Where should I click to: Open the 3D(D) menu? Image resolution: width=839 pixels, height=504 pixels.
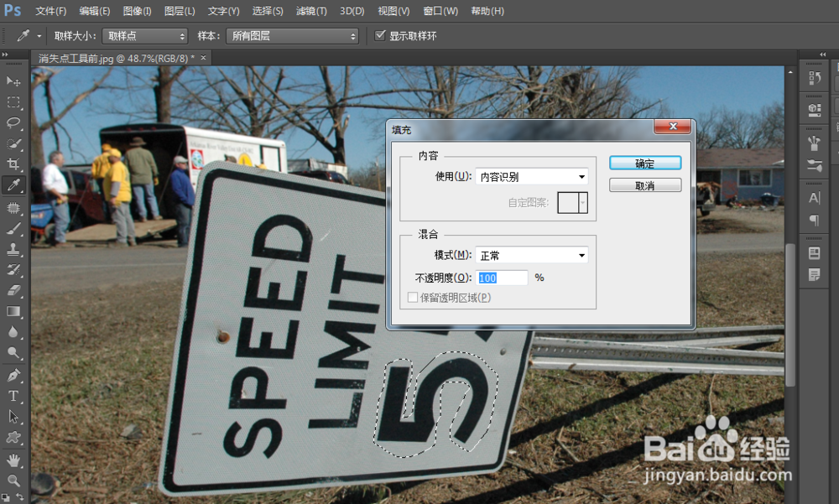352,11
